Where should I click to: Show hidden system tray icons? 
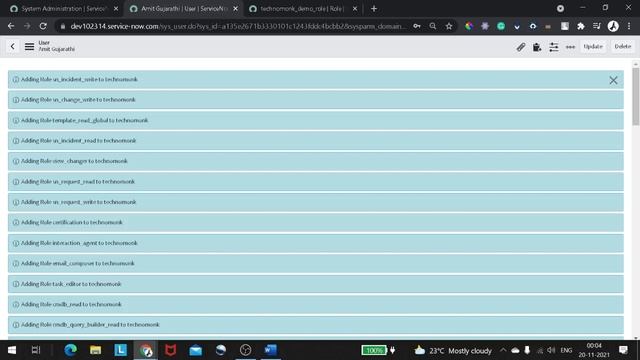503,350
